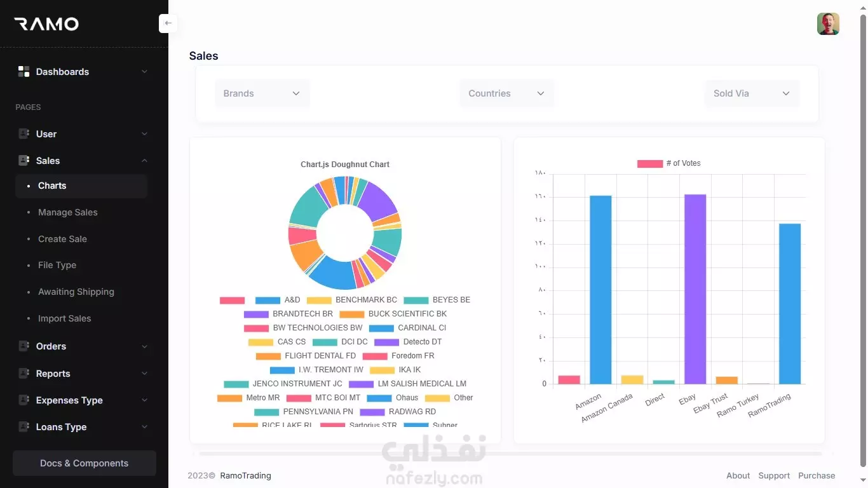Click the Docs & Components button
Screen dimensions: 868x488
[85, 463]
